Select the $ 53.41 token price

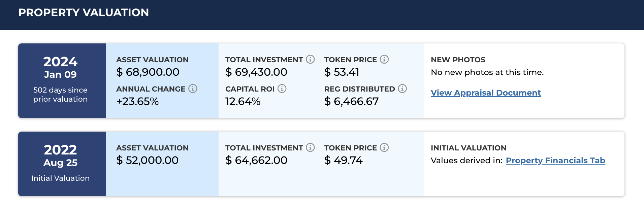pos(342,72)
